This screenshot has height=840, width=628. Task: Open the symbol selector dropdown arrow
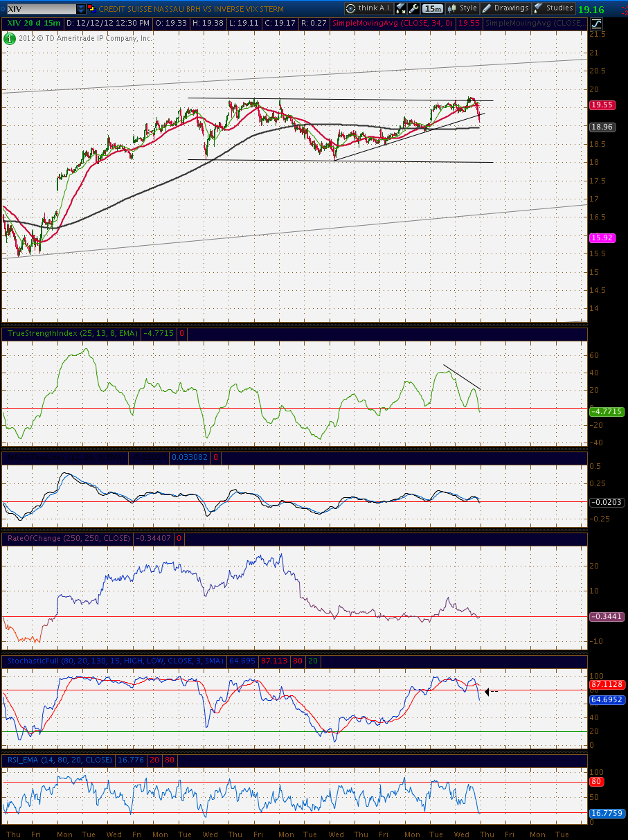click(x=81, y=9)
